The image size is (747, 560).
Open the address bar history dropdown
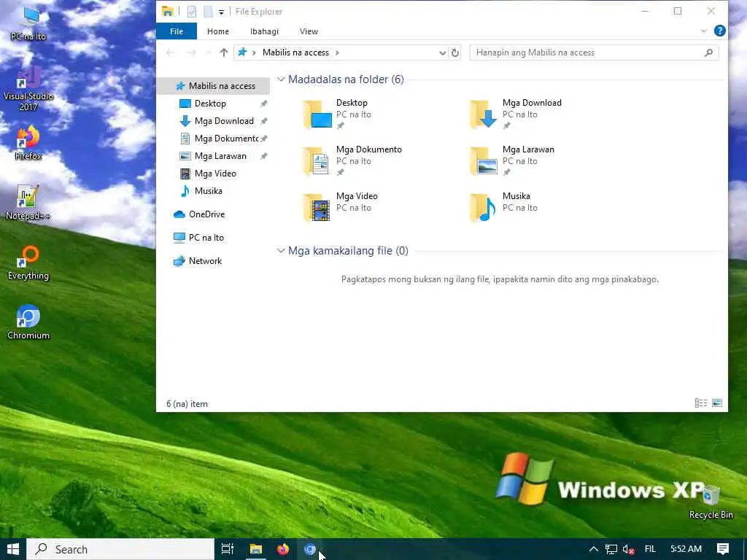coord(442,52)
